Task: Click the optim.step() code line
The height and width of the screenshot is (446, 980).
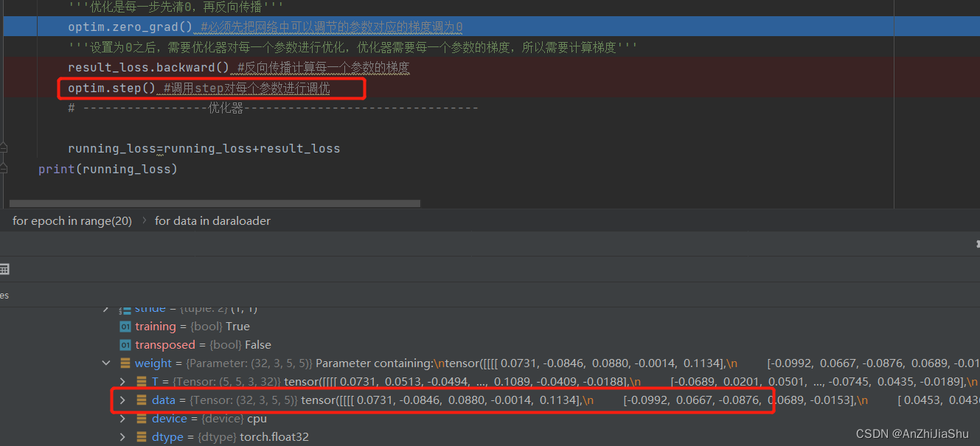Action: (x=199, y=88)
